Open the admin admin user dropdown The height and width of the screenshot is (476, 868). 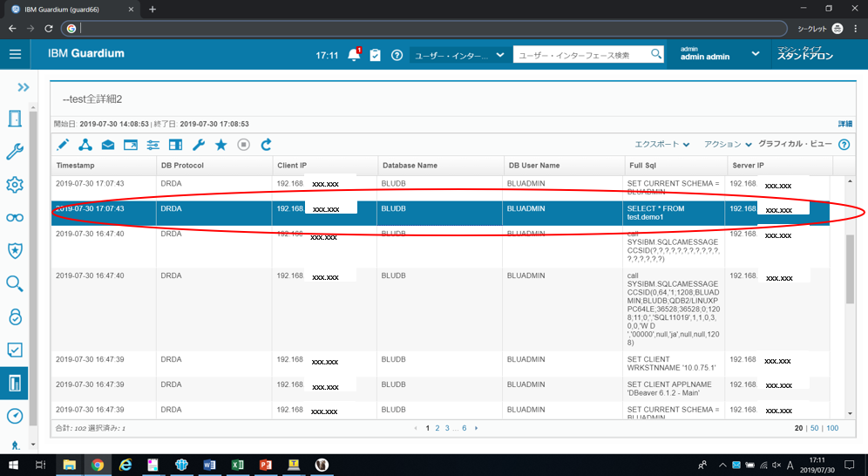[x=720, y=54]
